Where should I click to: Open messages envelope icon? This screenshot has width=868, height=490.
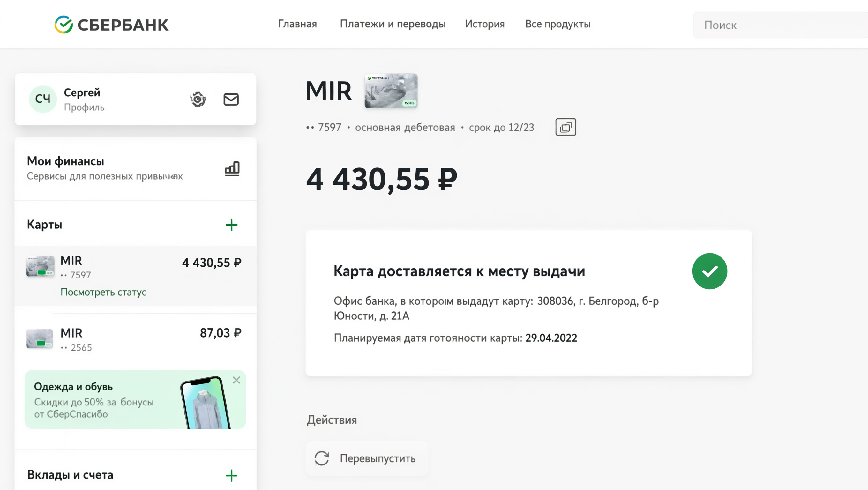click(x=231, y=99)
